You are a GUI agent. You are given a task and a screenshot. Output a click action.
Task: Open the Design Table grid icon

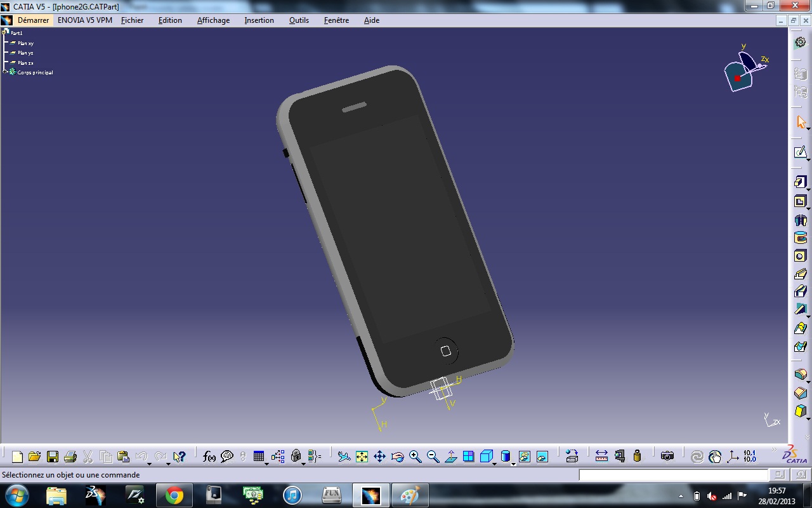(x=258, y=457)
